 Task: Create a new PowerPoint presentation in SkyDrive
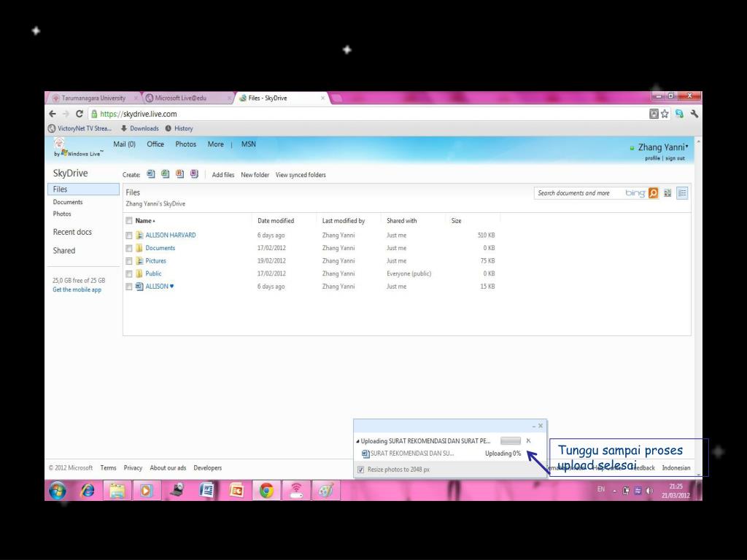[179, 174]
